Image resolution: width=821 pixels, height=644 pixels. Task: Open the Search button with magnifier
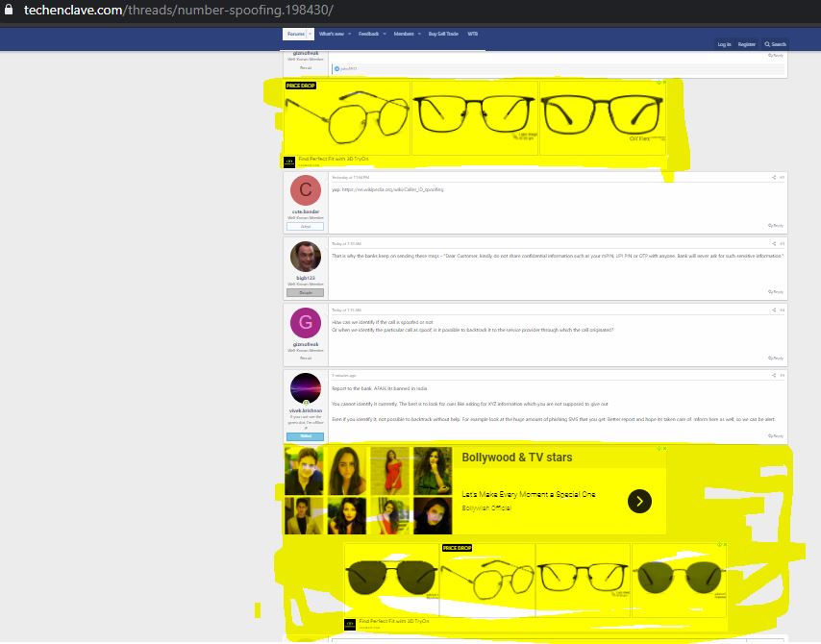pyautogui.click(x=776, y=44)
